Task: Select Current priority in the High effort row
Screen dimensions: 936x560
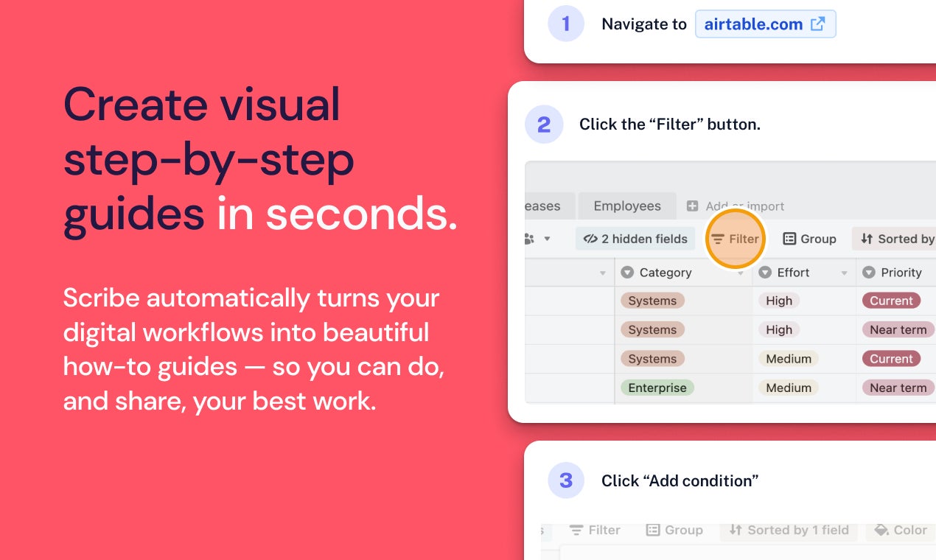Action: coord(891,301)
